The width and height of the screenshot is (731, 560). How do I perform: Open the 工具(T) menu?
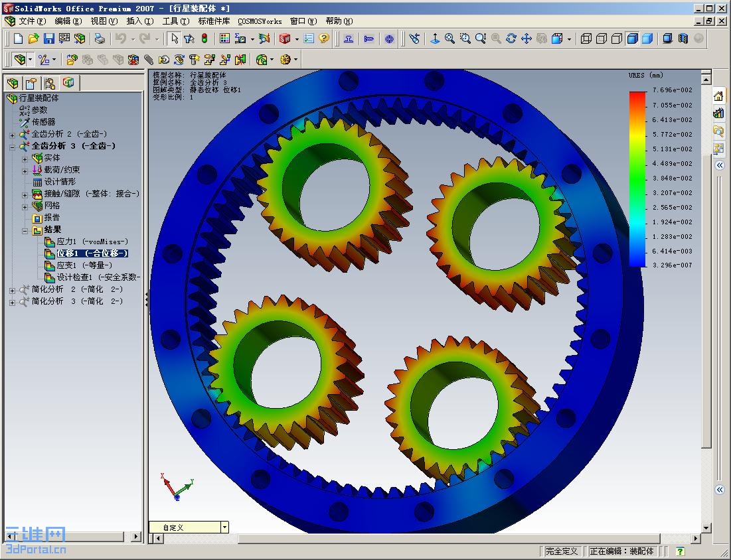point(176,21)
